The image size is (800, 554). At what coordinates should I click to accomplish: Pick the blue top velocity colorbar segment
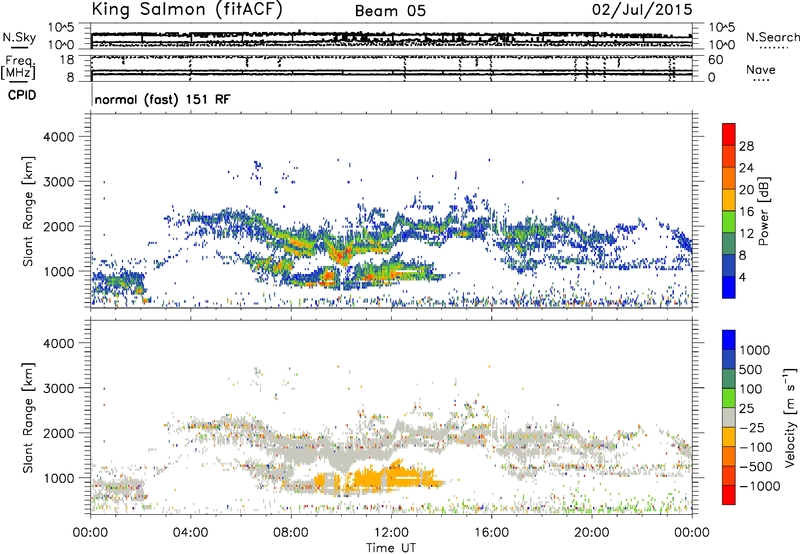click(729, 340)
